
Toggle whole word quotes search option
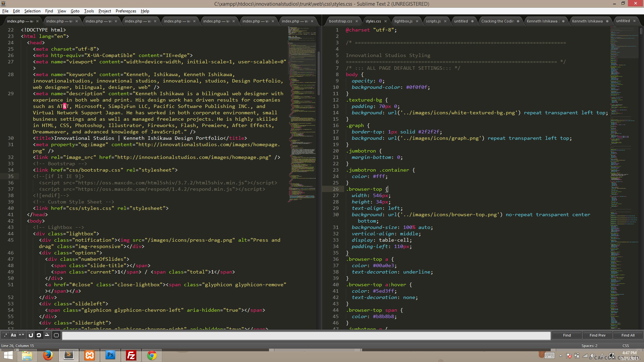click(21, 335)
